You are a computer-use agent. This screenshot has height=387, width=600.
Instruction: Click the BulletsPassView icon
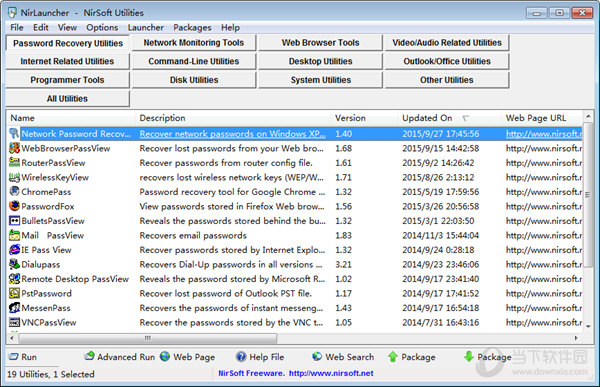(14, 221)
